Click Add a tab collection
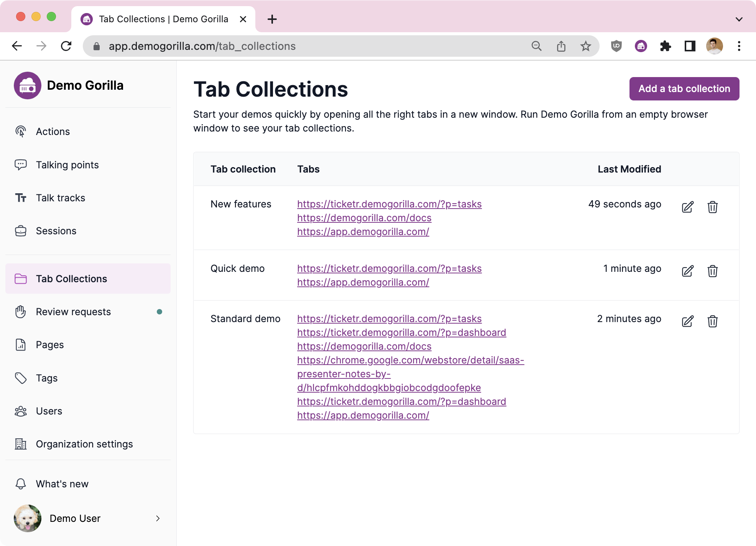 coord(684,89)
